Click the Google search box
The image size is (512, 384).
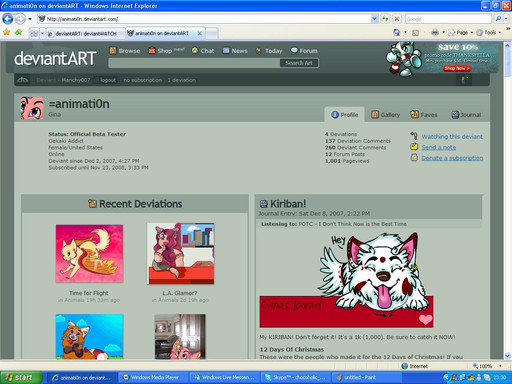point(448,19)
